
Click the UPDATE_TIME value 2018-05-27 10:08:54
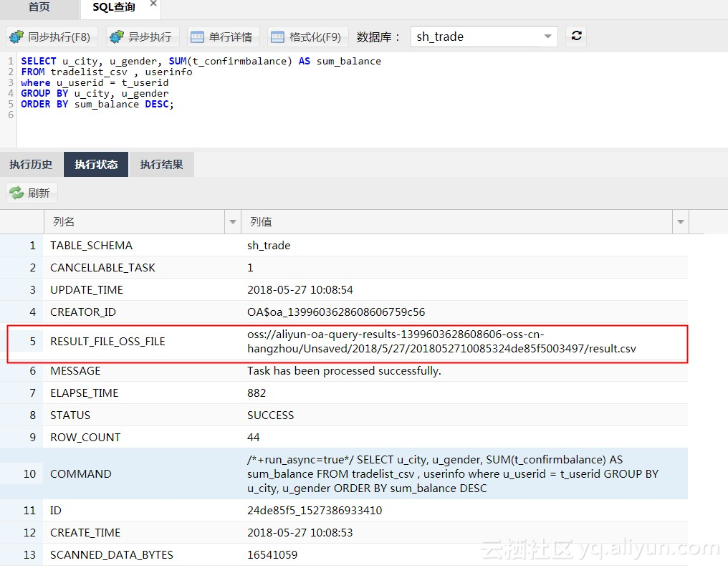(x=300, y=290)
